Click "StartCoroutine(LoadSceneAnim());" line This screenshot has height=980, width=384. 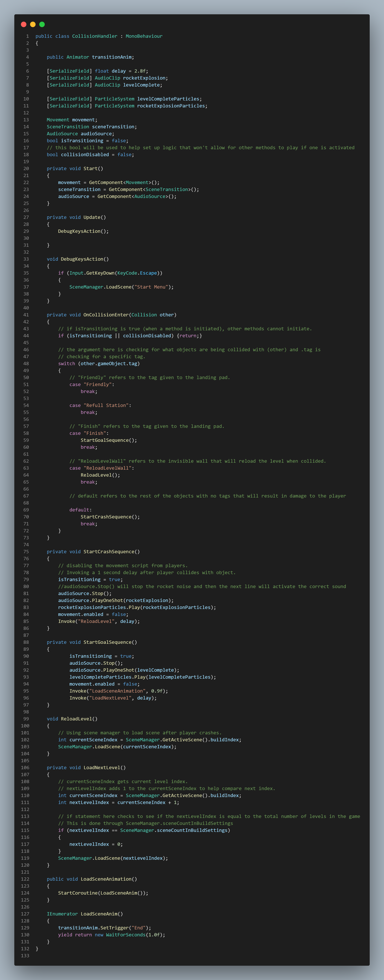coord(103,893)
